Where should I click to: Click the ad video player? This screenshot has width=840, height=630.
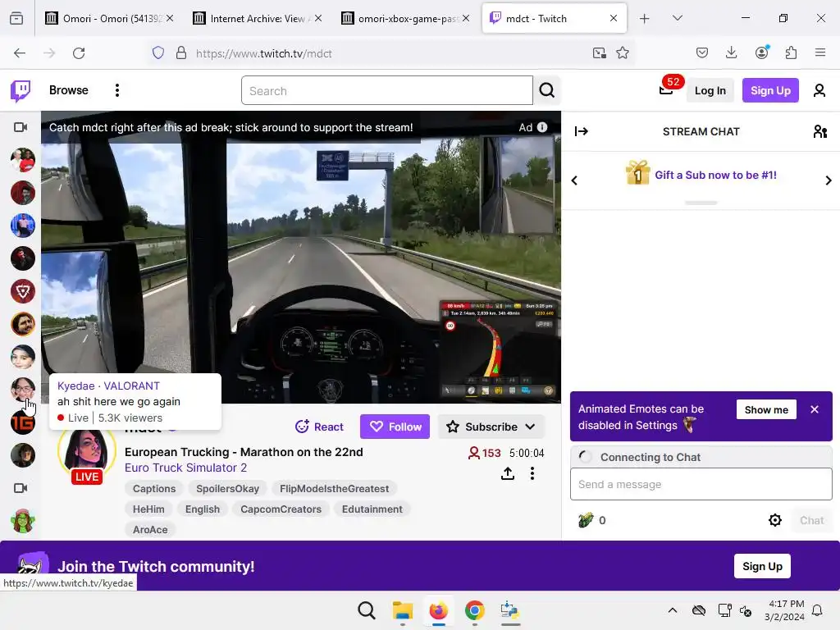click(301, 257)
